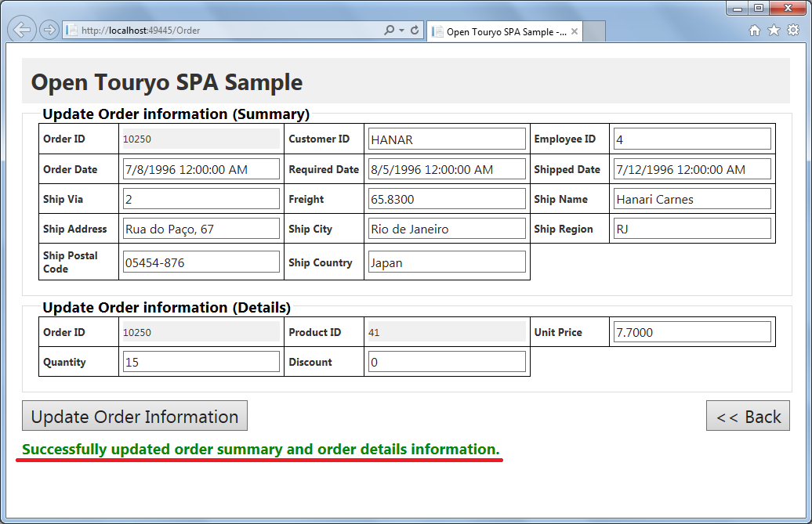Edit the Quantity field in order details
The height and width of the screenshot is (524, 812).
pos(201,362)
